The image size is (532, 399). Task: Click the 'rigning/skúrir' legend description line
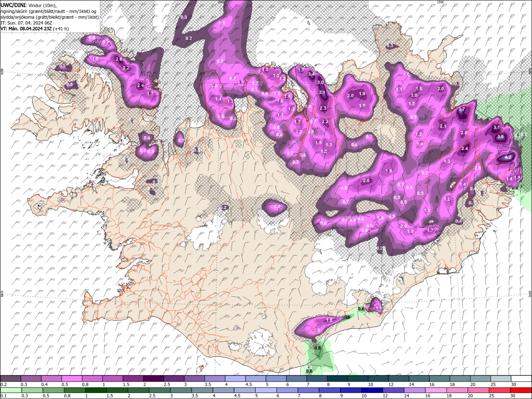[x=49, y=11]
